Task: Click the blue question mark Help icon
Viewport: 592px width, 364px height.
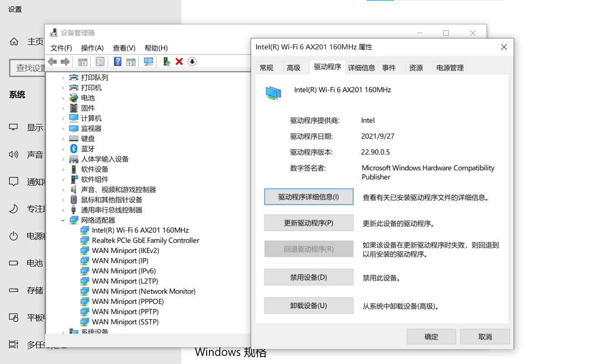Action: [117, 62]
